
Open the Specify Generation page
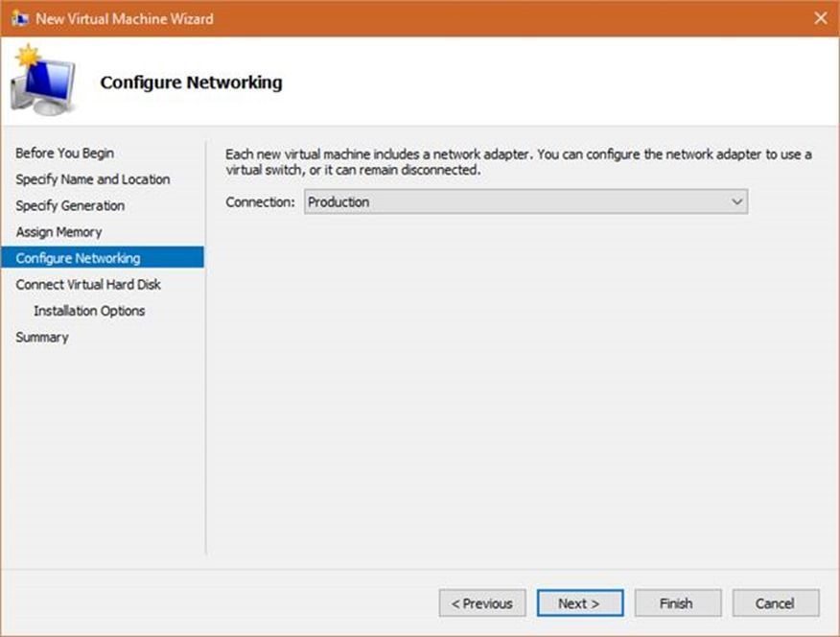coord(70,205)
